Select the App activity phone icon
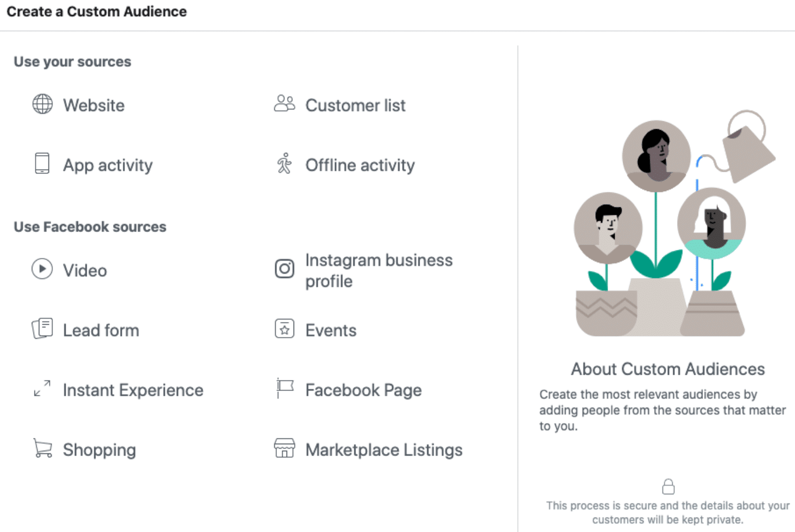Screen dimensions: 795x532 pos(42,164)
